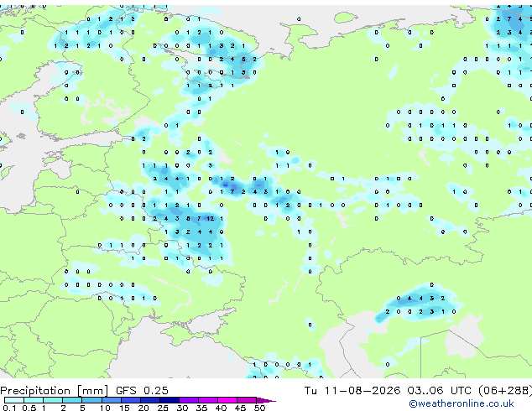Screen dimensions: 532x411
Task: Click the forecast offset '(06+288)'
Action: click(x=505, y=391)
